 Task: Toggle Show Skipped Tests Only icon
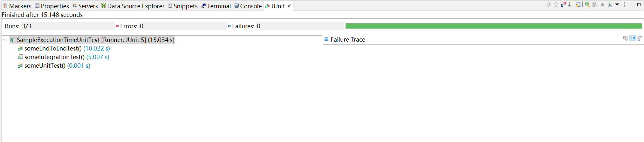571,4
